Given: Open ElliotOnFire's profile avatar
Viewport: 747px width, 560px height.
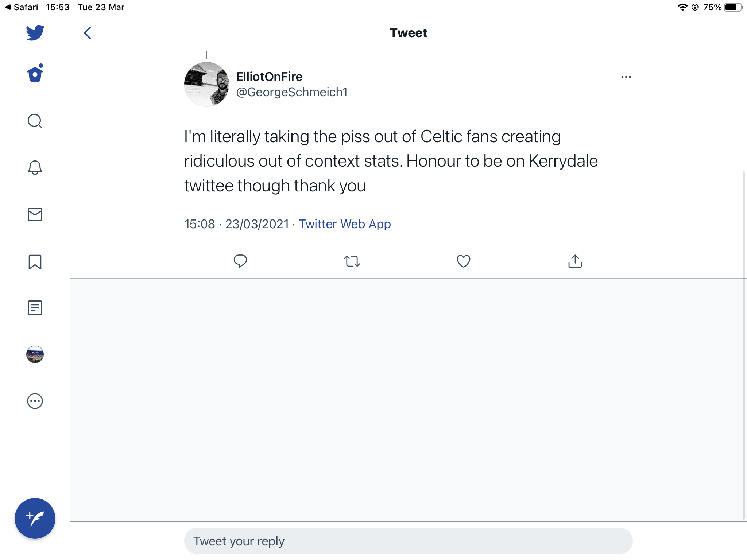Looking at the screenshot, I should [x=207, y=84].
